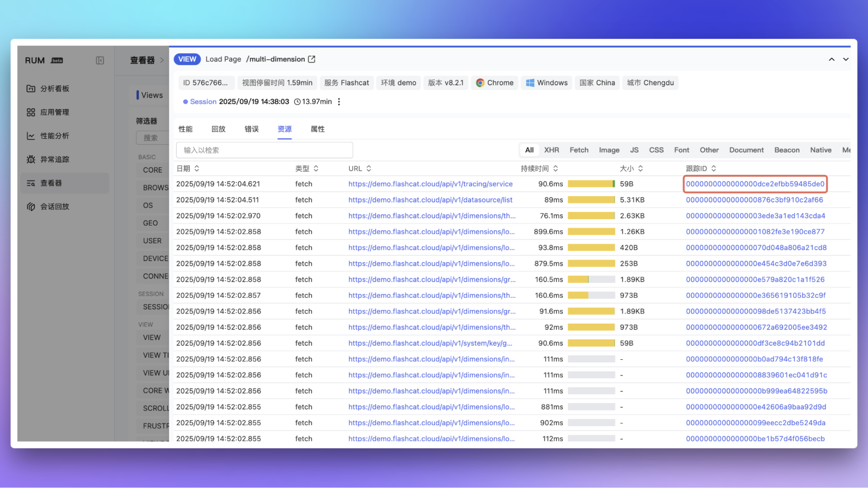Switch to the 属性 tab
Image resolution: width=868 pixels, height=488 pixels.
(317, 129)
